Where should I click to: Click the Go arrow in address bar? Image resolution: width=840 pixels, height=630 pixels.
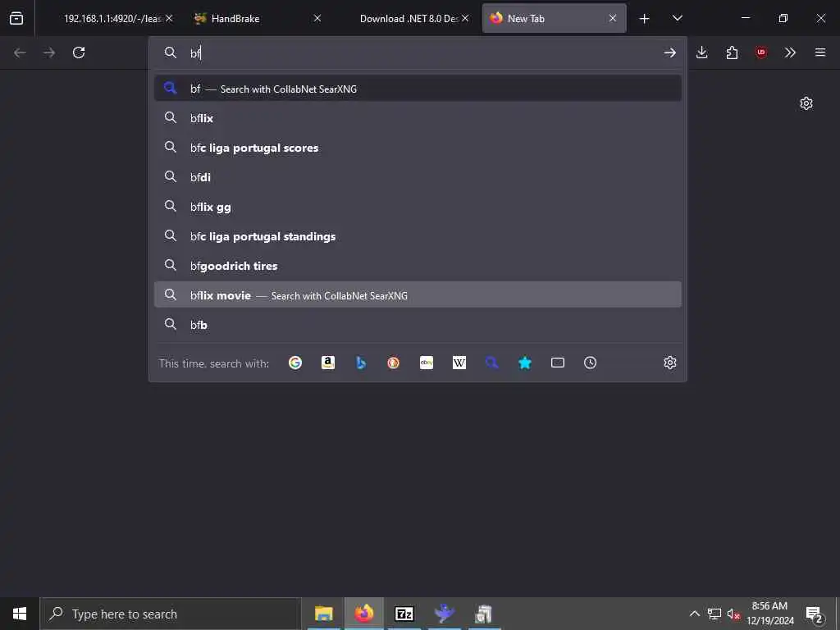[669, 52]
